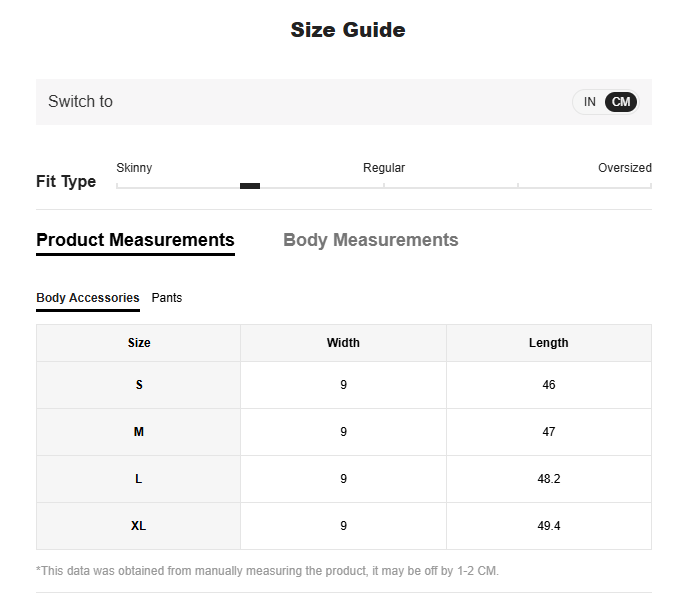
Task: Click the Regular fit label
Action: point(384,168)
